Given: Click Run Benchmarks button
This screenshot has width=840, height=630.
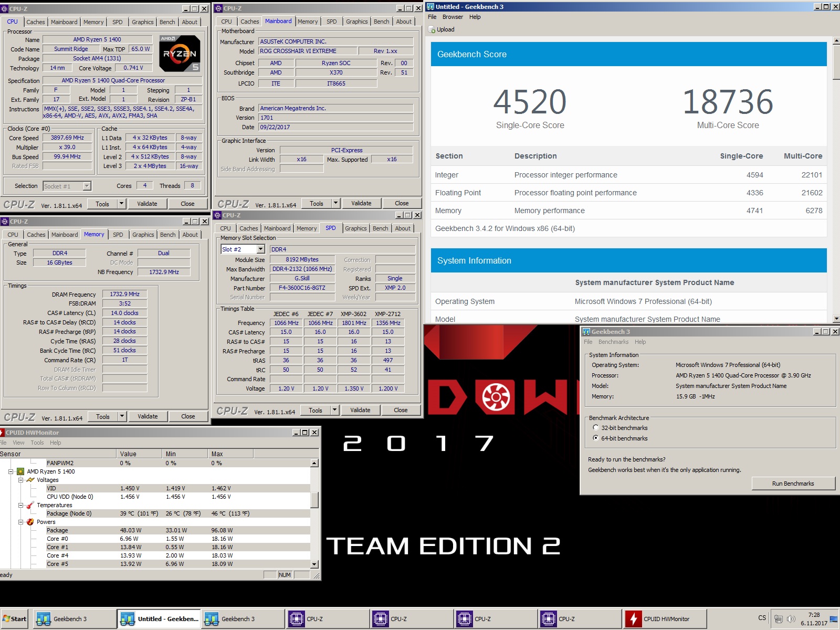Looking at the screenshot, I should (x=793, y=484).
